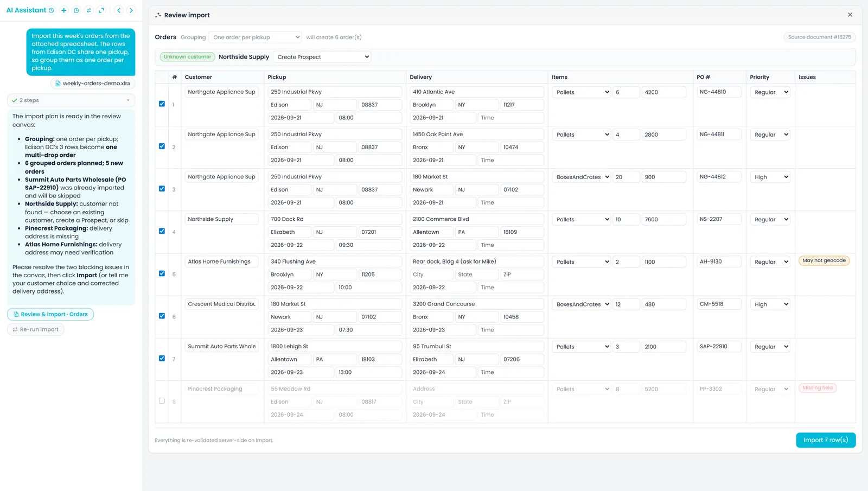The height and width of the screenshot is (491, 868).
Task: Go to previous with left chevron
Action: pyautogui.click(x=119, y=10)
